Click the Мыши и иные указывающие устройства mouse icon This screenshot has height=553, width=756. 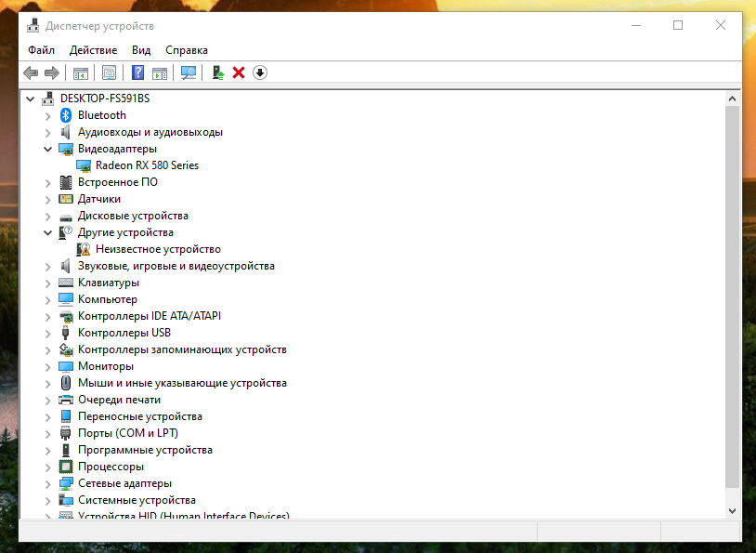click(x=66, y=383)
